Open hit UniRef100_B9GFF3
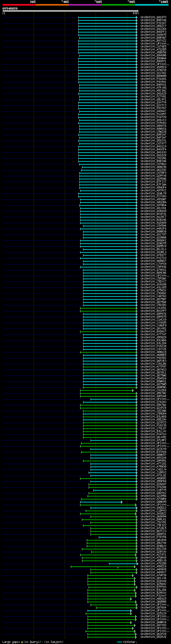Screen dimensions: 171x644 pos(153,32)
